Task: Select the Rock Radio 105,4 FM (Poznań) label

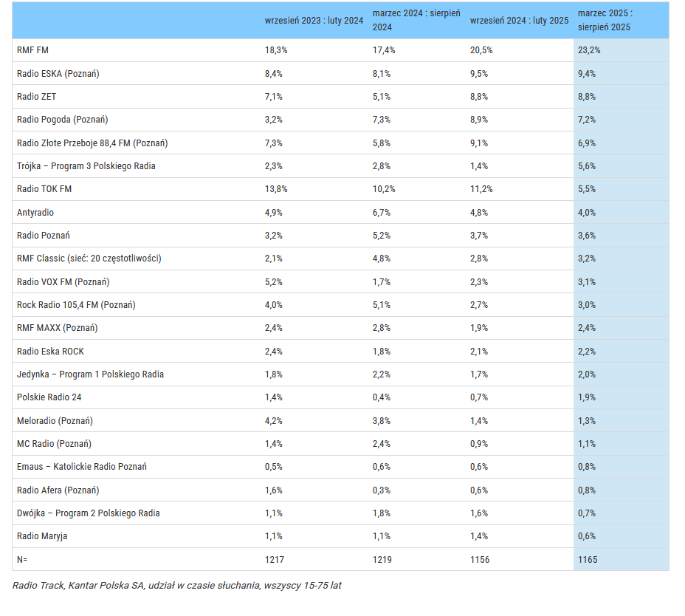Action: [x=76, y=305]
